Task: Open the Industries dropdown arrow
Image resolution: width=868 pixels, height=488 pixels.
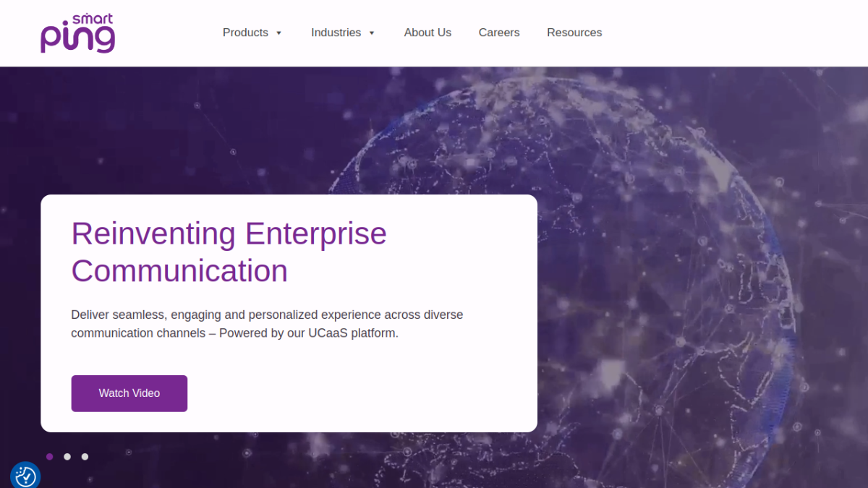Action: [x=372, y=33]
